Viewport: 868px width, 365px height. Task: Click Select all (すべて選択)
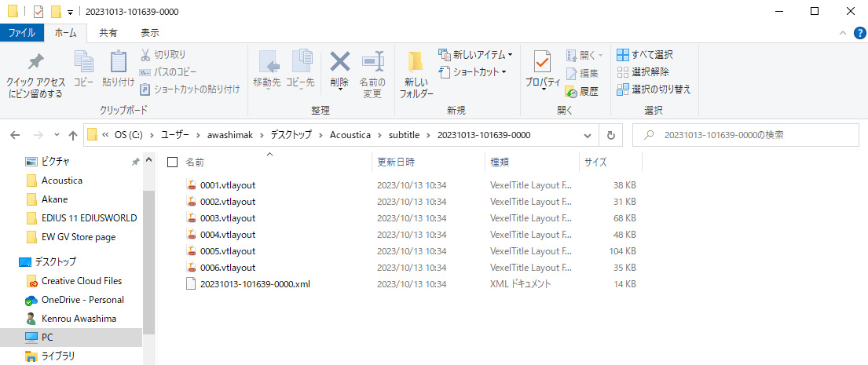coord(645,55)
